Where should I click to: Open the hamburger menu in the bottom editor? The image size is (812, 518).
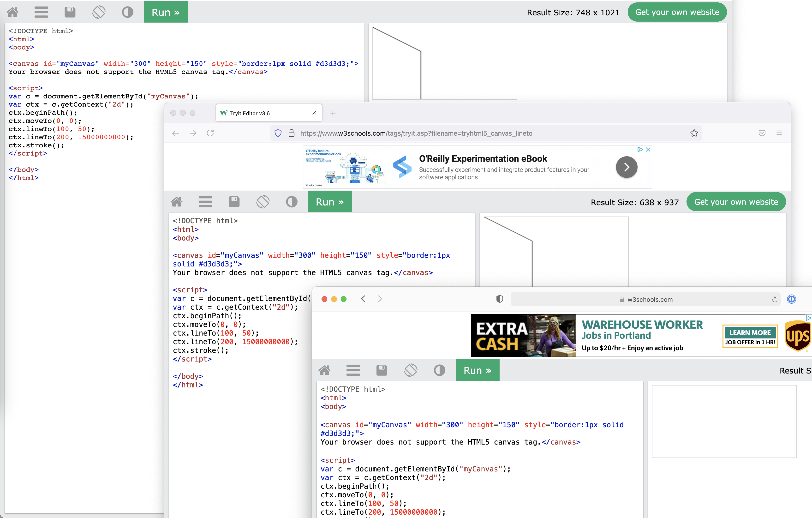[x=353, y=370]
